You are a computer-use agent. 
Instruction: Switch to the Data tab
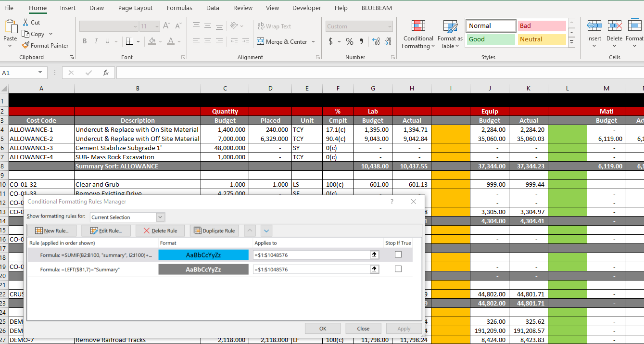coord(213,8)
